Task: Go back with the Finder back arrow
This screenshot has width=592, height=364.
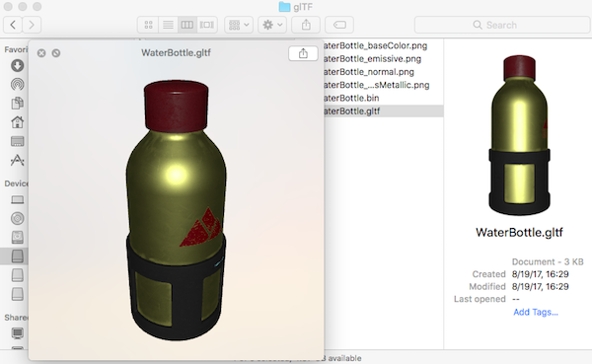Action: click(x=13, y=25)
